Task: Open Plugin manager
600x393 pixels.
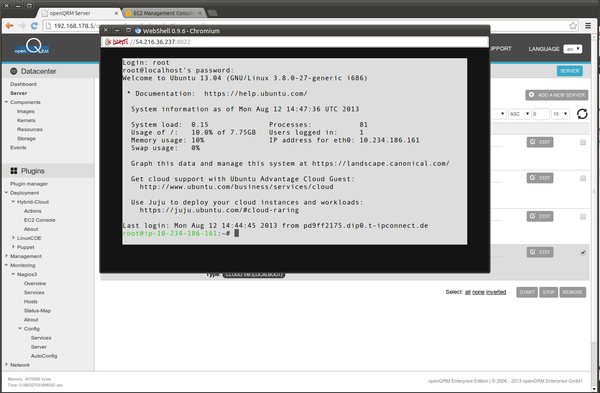Action: tap(29, 184)
